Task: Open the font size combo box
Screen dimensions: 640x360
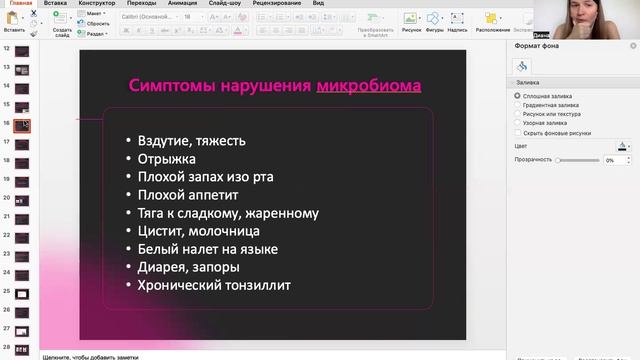Action: (x=193, y=17)
